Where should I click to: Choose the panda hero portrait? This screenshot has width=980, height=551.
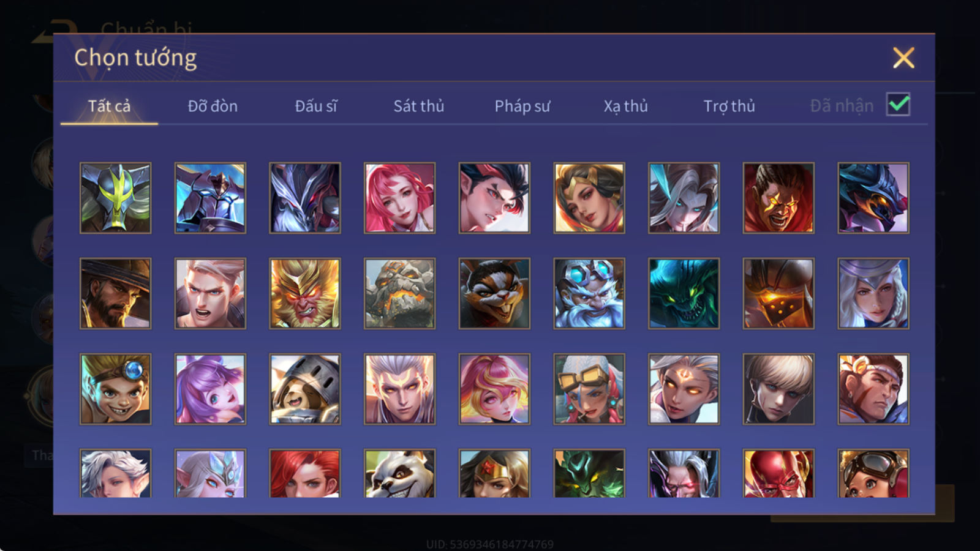click(399, 473)
